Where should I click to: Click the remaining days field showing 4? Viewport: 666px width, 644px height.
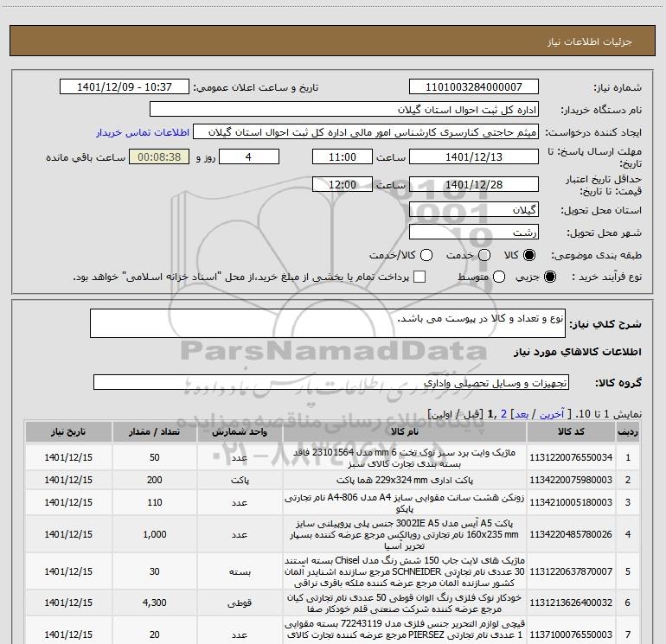point(248,156)
